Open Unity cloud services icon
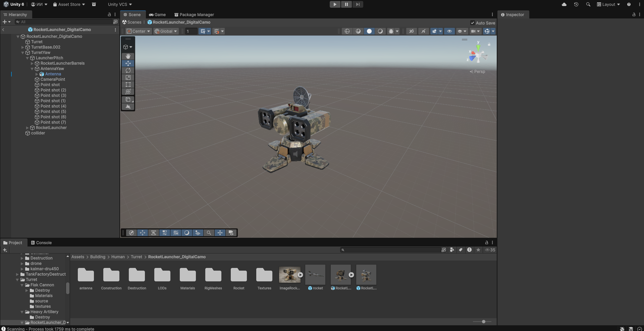The width and height of the screenshot is (644, 331). pyautogui.click(x=564, y=4)
